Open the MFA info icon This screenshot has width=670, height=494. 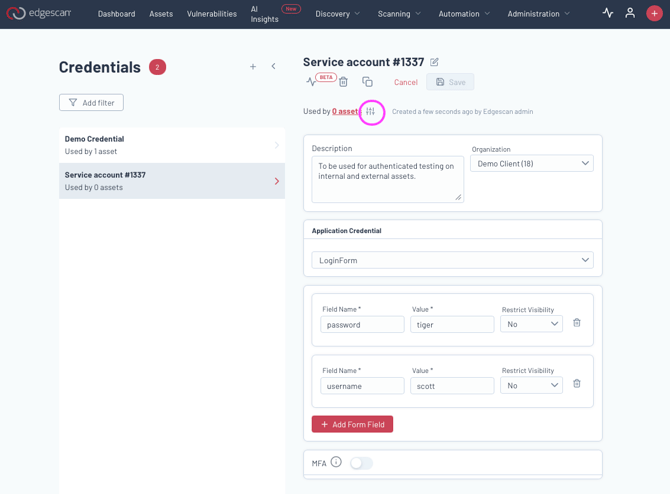336,462
